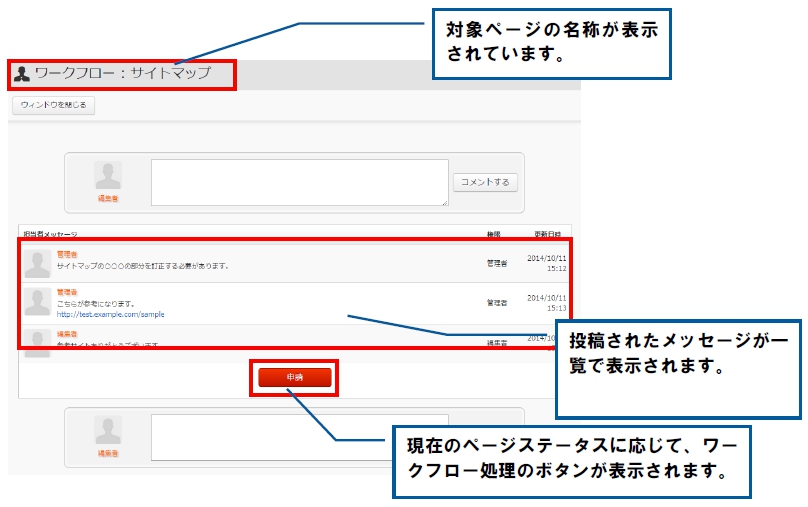Click the first message's admin avatar
The width and height of the screenshot is (808, 507).
click(37, 264)
